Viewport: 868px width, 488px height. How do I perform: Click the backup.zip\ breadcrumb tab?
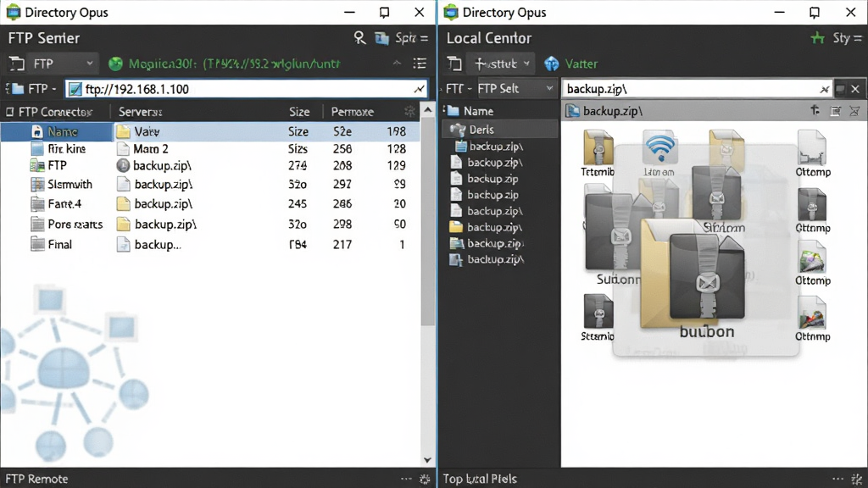point(604,111)
